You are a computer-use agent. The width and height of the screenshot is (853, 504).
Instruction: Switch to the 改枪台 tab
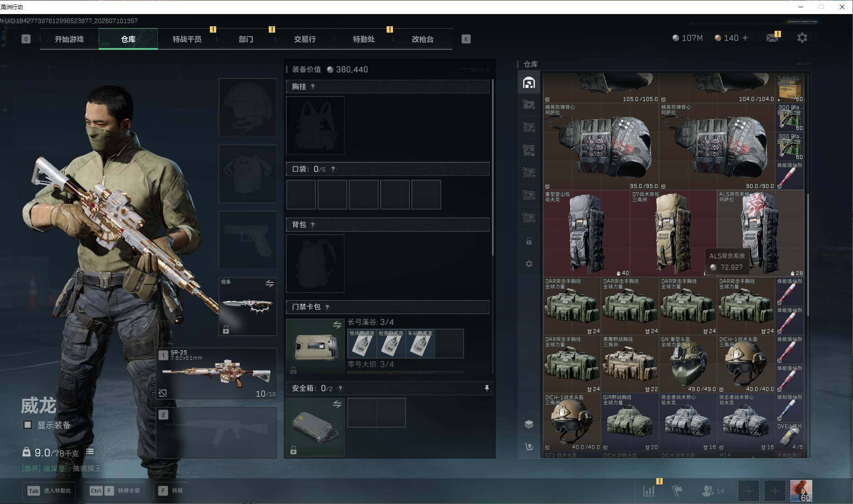click(x=422, y=39)
